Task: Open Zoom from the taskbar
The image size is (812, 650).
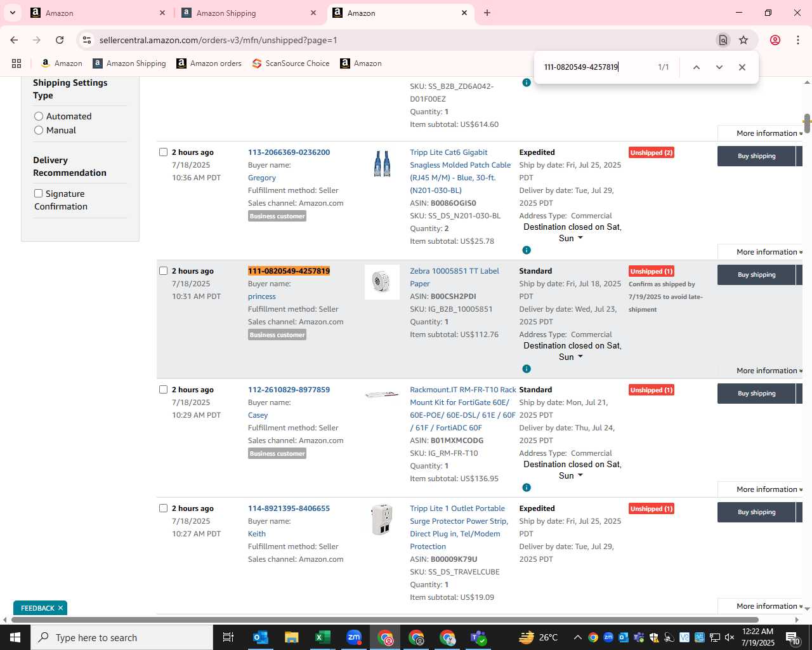Action: pos(354,637)
